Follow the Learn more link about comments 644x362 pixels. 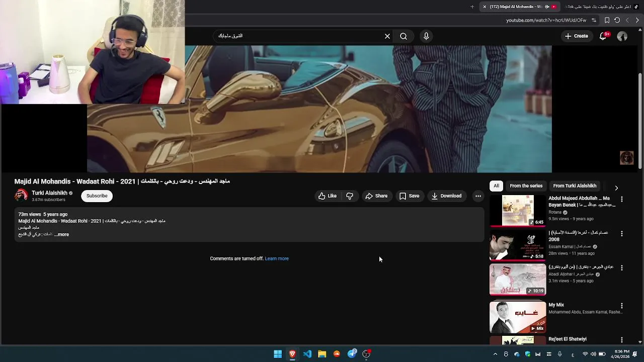(277, 258)
